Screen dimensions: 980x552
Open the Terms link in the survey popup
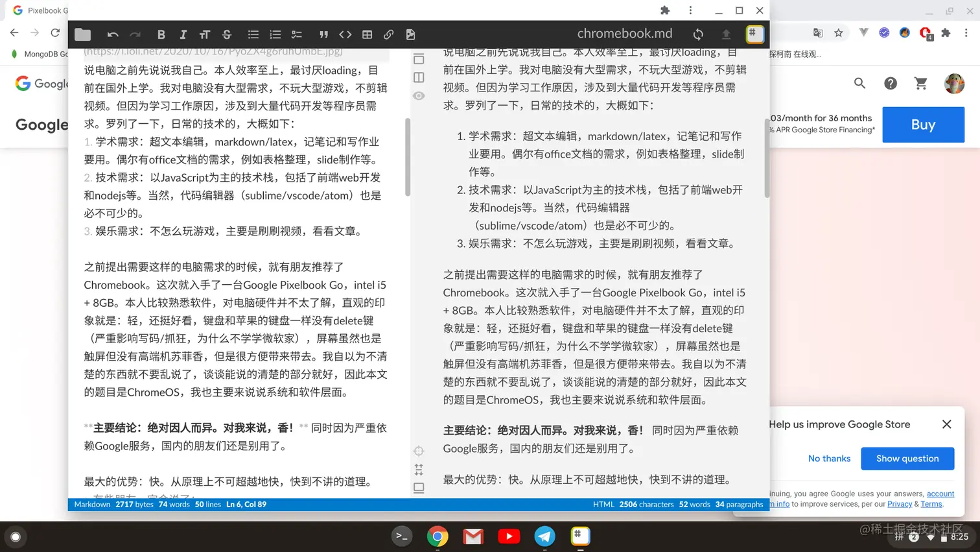[x=931, y=503]
